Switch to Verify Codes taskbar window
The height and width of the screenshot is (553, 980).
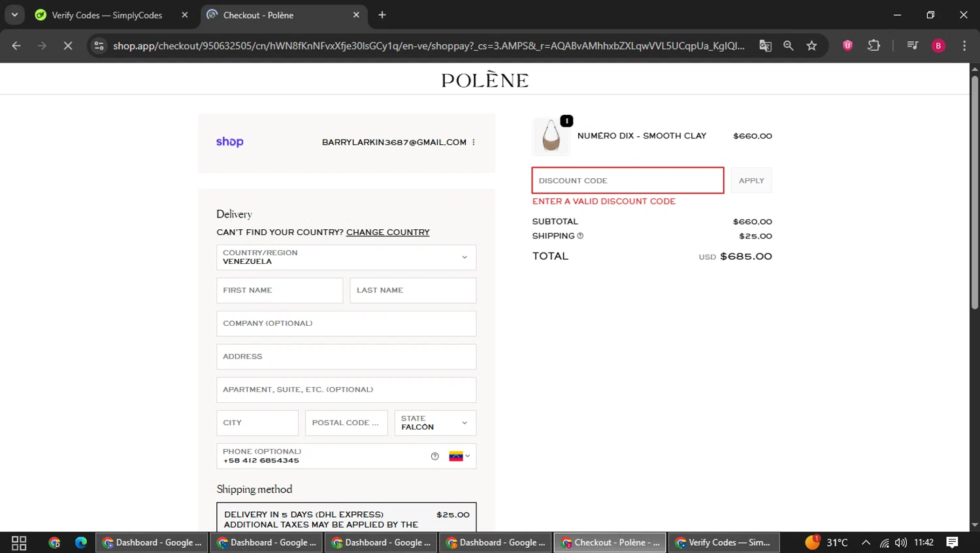tap(724, 543)
